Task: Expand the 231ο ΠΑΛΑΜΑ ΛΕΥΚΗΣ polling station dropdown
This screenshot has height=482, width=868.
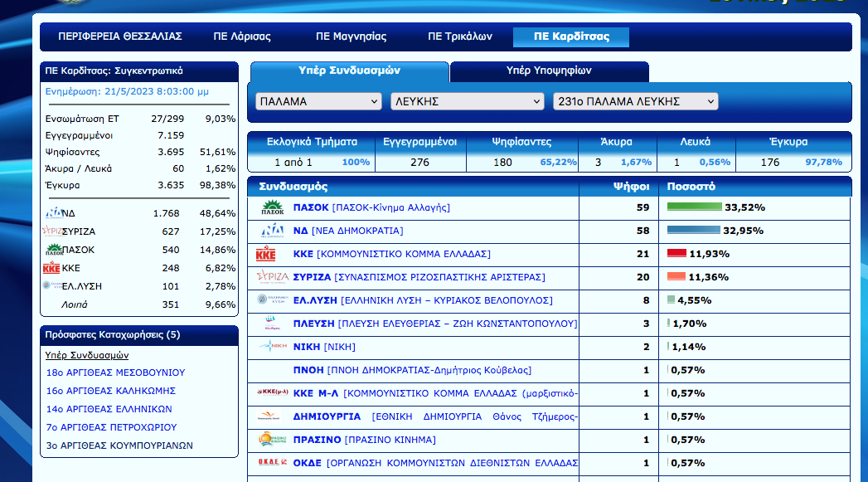Action: [x=635, y=101]
